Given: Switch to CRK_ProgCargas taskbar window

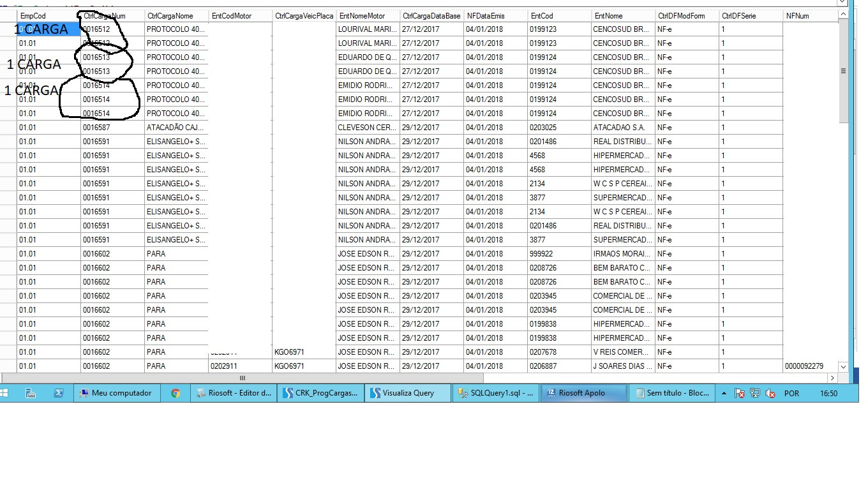Looking at the screenshot, I should pyautogui.click(x=321, y=393).
